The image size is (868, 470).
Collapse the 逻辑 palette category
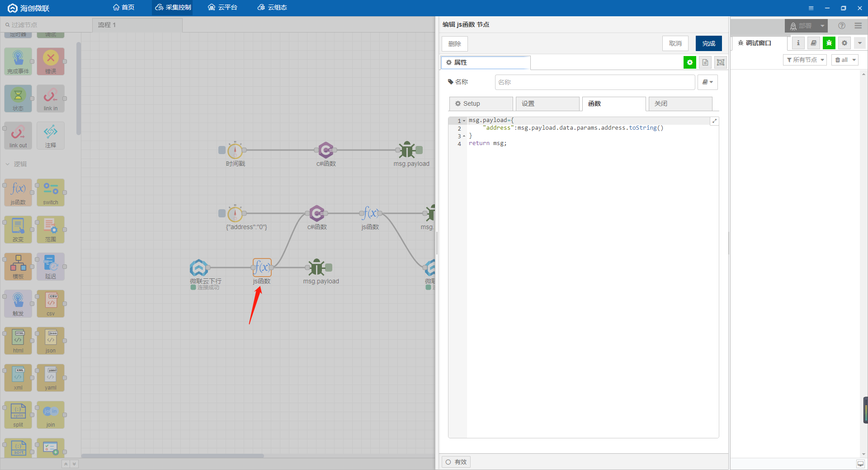tap(16, 164)
